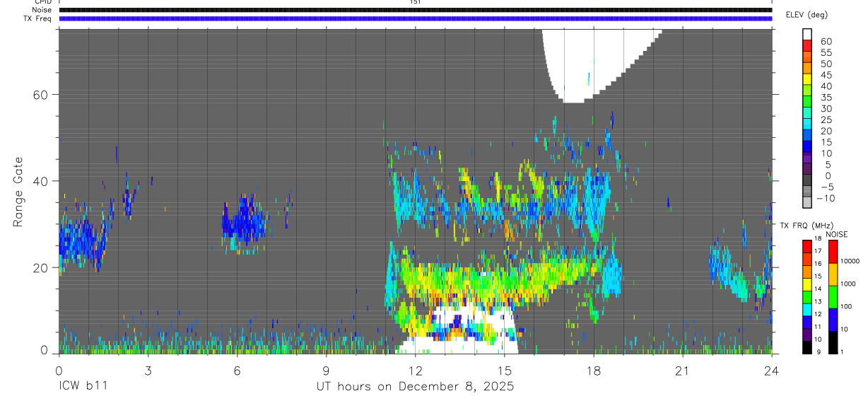Click the '151' CPID value at top
Image resolution: width=868 pixels, height=401 pixels.
[x=415, y=2]
